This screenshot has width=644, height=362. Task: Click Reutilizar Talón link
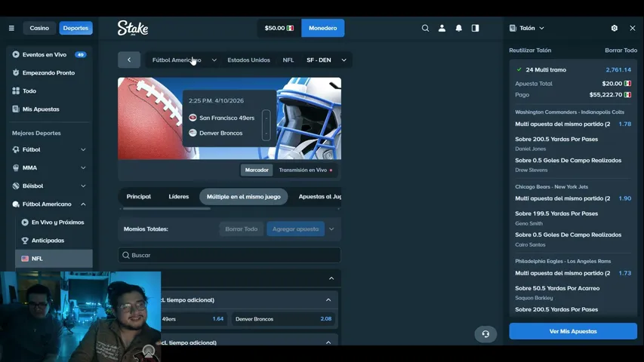click(x=530, y=50)
